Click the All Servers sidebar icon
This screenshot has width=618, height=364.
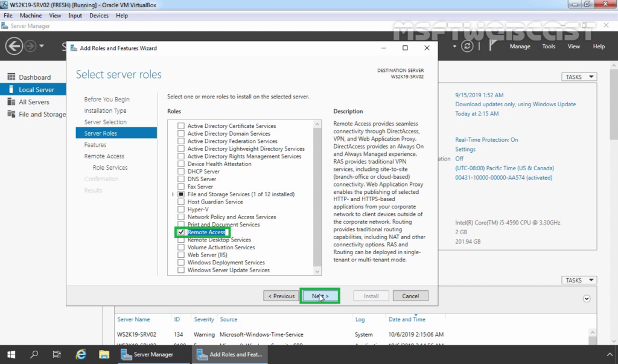click(x=11, y=102)
